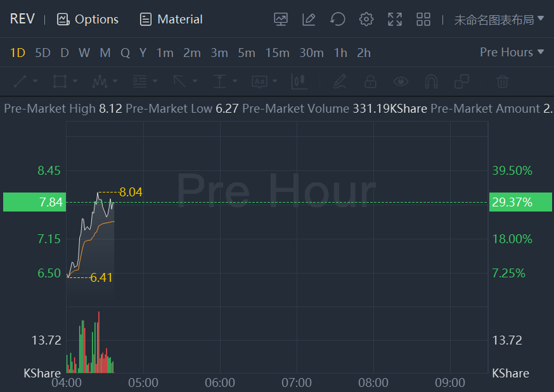Open the chart indicator monitor icon
554x392 pixels.
point(281,20)
